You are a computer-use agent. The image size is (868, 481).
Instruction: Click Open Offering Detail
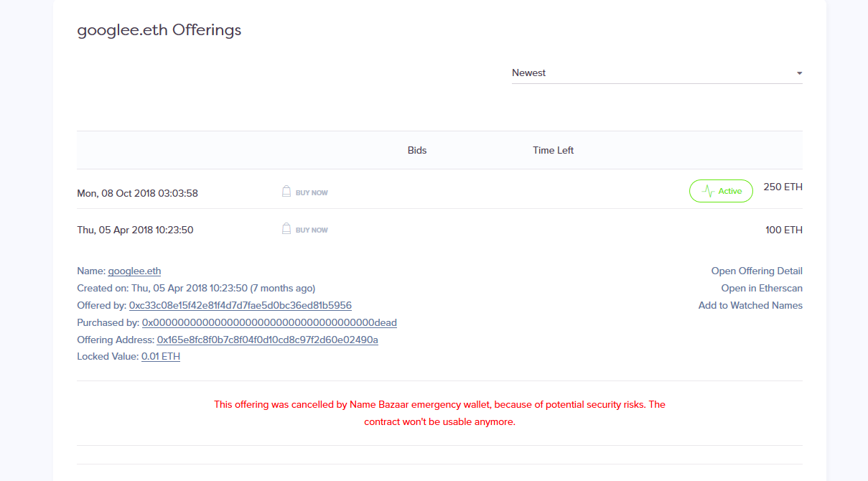[757, 271]
